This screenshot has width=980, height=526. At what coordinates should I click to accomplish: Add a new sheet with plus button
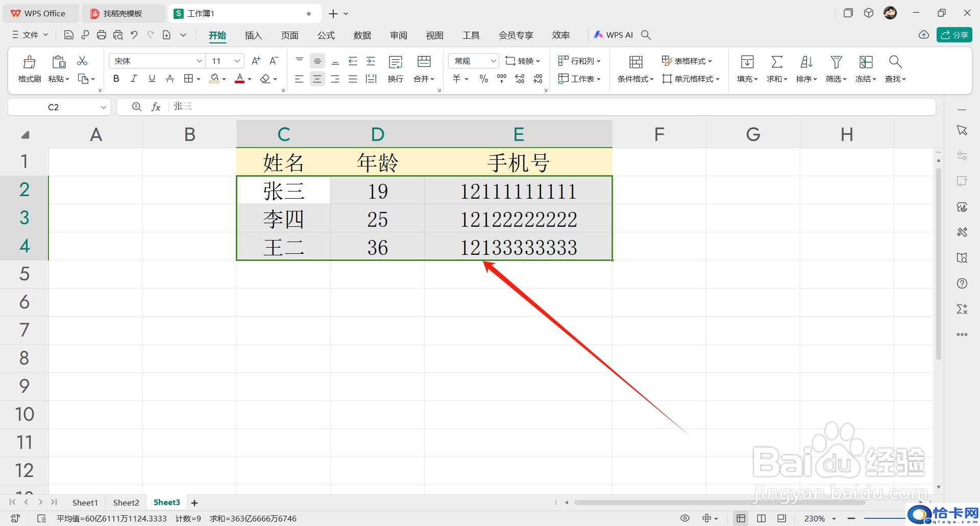[194, 503]
